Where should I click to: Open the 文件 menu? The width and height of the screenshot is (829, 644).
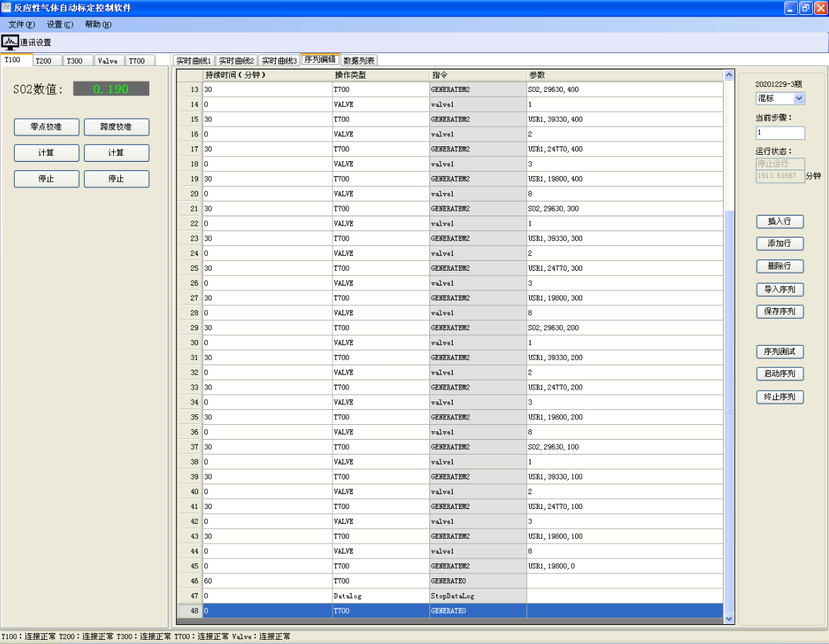pyautogui.click(x=21, y=25)
